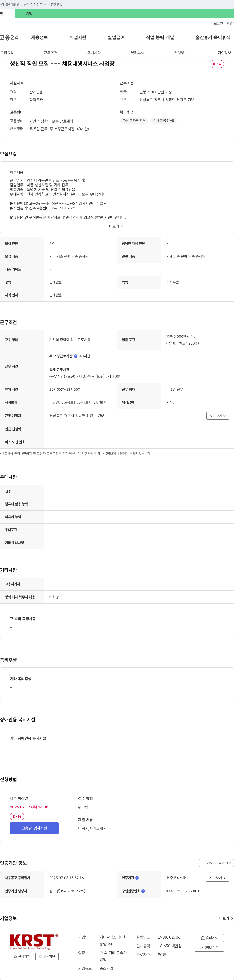Click the 자녀 학자금 지원 benefit tag

point(134,121)
